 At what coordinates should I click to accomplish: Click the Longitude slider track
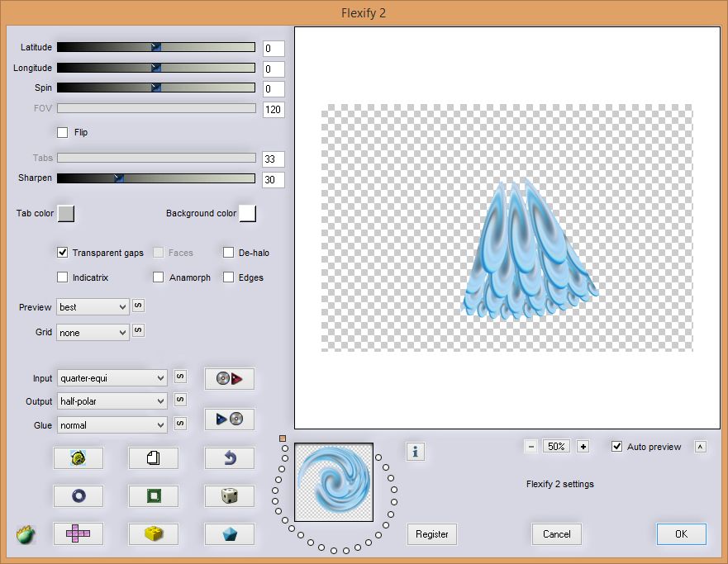coord(156,68)
